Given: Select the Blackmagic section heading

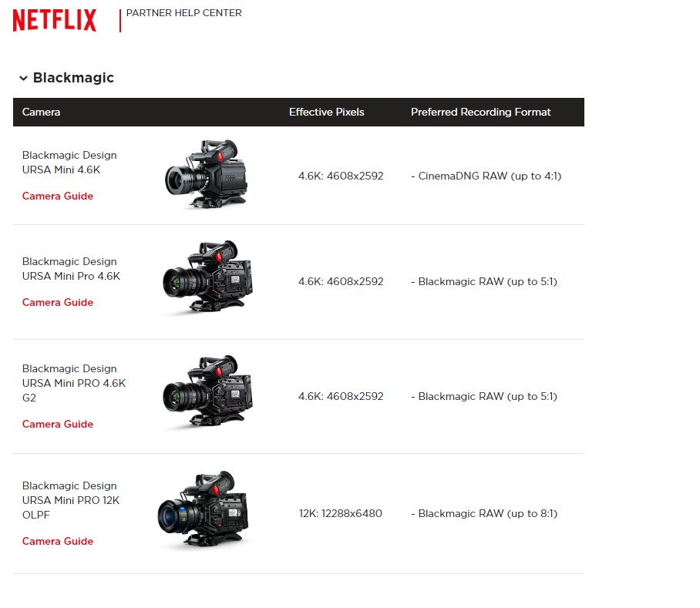Looking at the screenshot, I should pyautogui.click(x=73, y=78).
